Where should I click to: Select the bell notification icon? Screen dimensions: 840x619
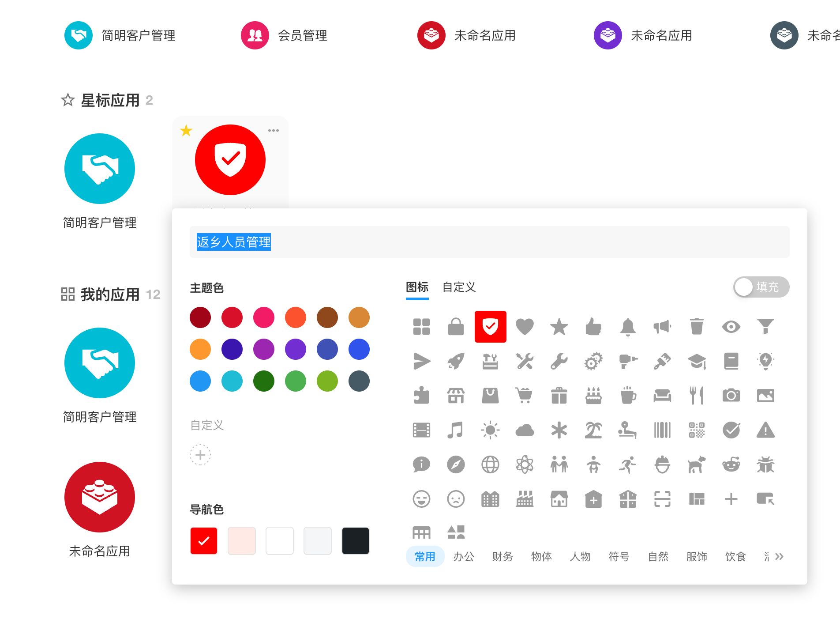click(628, 327)
